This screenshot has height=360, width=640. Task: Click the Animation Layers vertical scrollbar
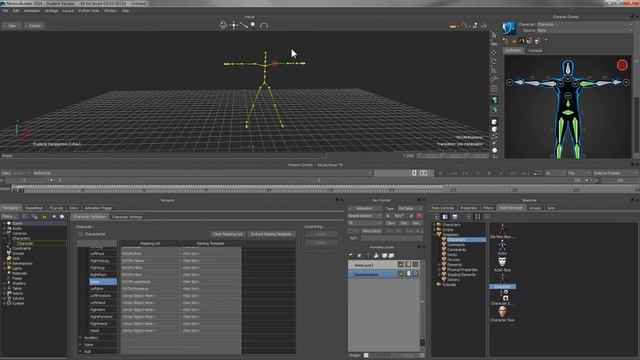pos(422,304)
